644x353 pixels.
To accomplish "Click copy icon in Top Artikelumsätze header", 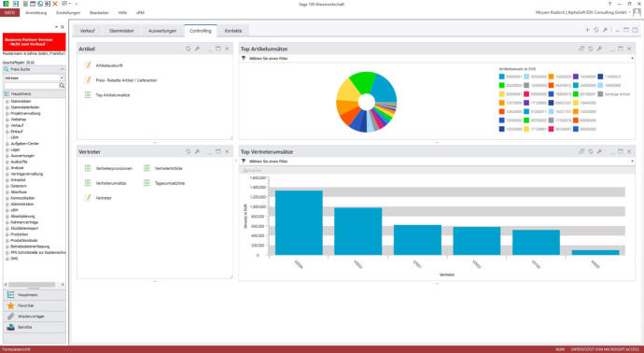I will click(x=581, y=49).
